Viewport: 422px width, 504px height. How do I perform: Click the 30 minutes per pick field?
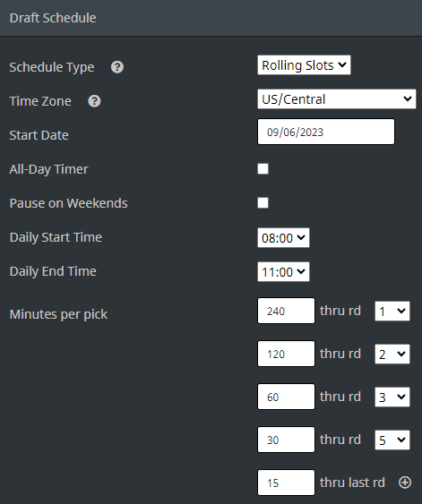286,440
